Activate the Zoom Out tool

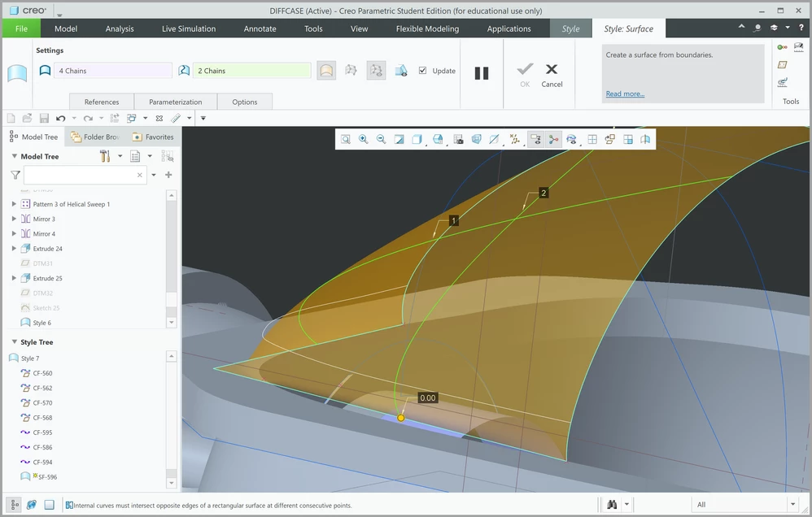[381, 139]
